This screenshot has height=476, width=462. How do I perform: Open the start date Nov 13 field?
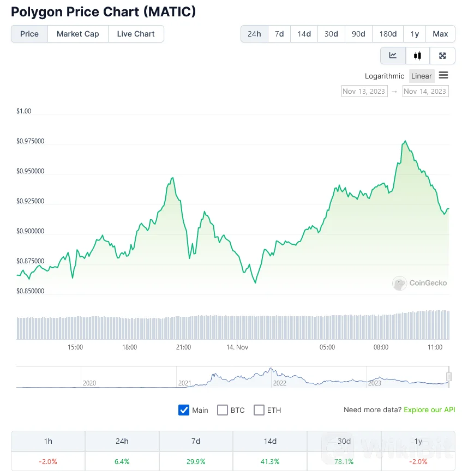pyautogui.click(x=364, y=91)
